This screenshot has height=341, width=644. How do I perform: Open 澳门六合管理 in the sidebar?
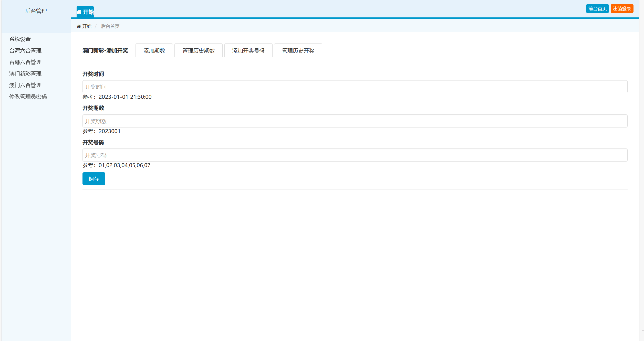pyautogui.click(x=25, y=85)
